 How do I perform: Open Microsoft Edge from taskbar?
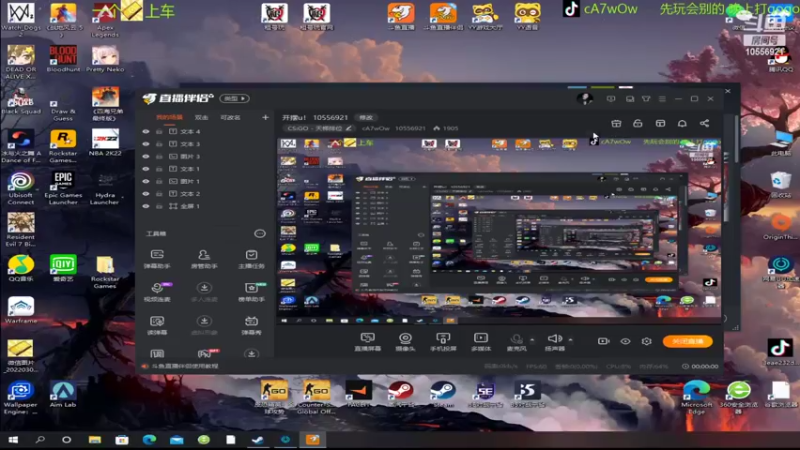(x=149, y=440)
